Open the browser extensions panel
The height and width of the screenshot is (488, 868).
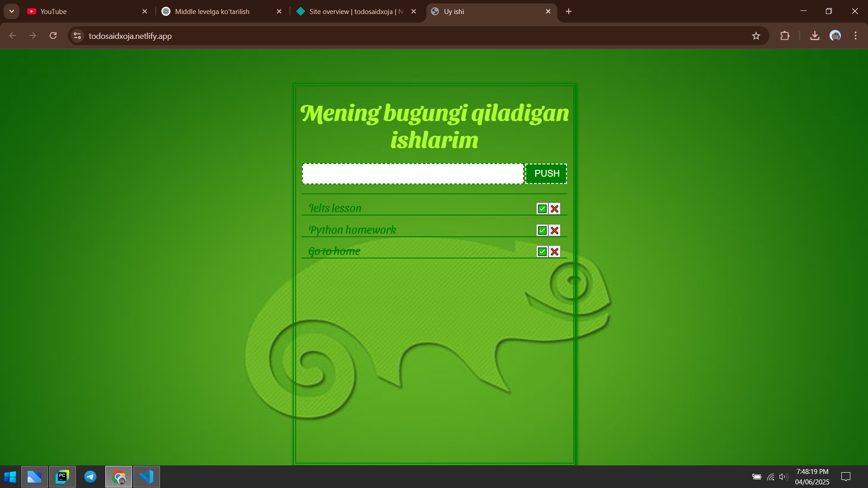785,36
